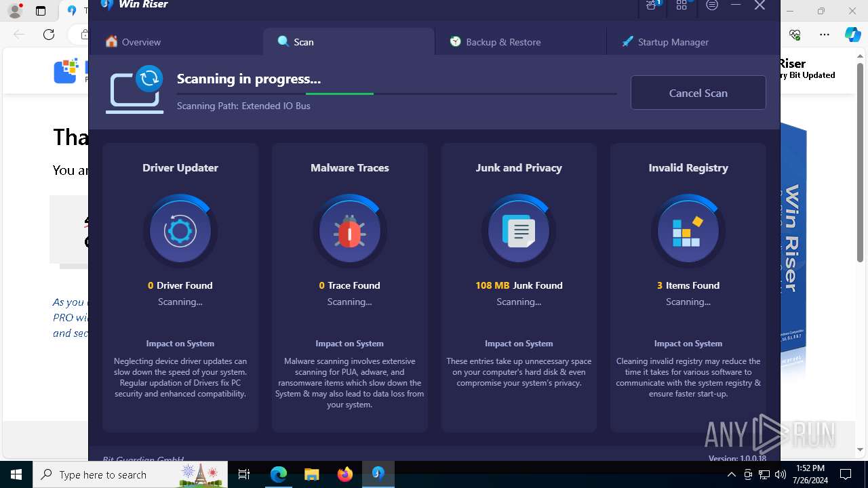Viewport: 868px width, 488px height.
Task: Click the Win Riser logo in title bar
Action: pos(106,5)
